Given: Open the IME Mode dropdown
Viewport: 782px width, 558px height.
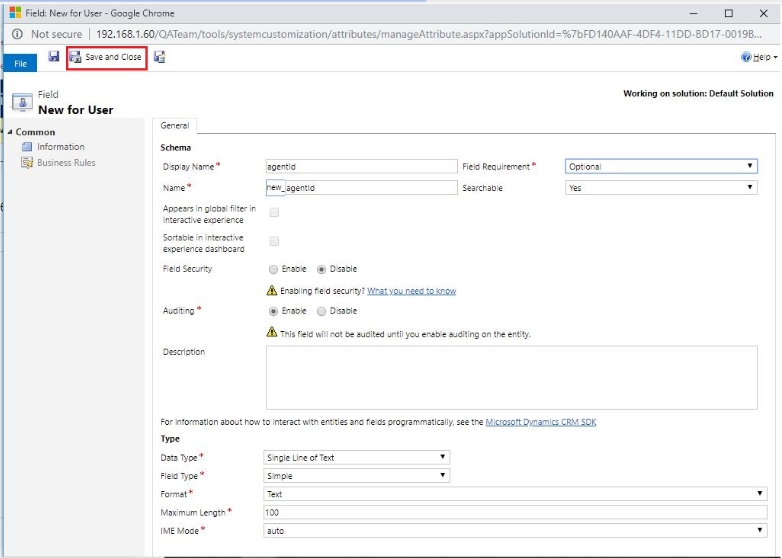Looking at the screenshot, I should 514,531.
